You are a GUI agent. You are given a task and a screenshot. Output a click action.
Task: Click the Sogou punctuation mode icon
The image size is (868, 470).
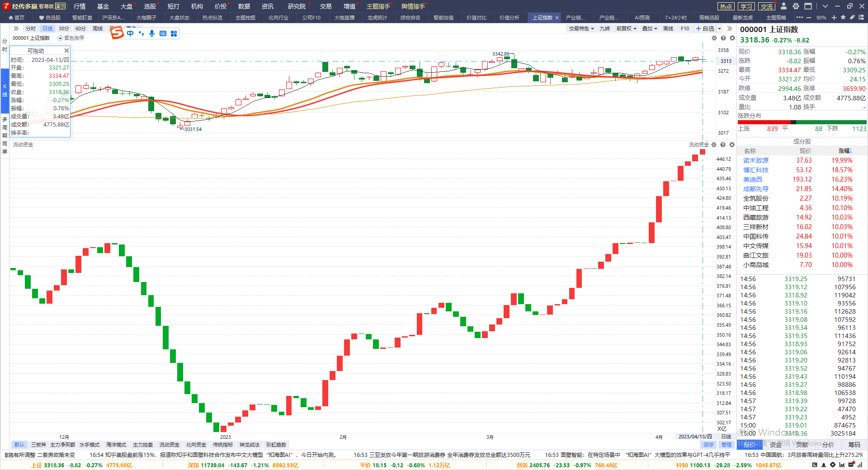[x=142, y=33]
